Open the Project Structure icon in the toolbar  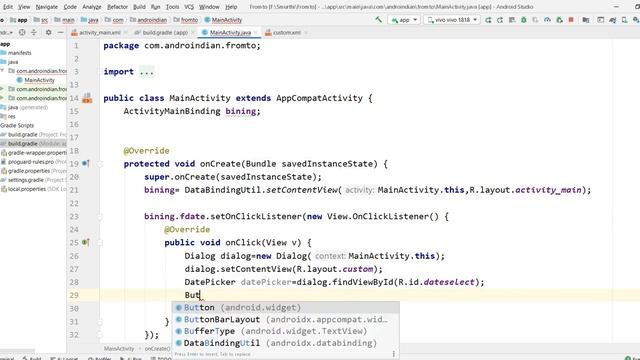coord(586,20)
